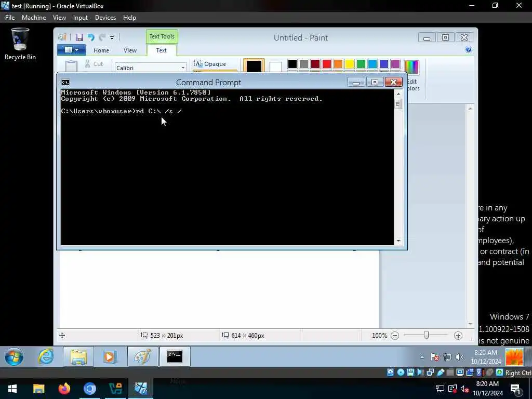Click the Undo arrow in Paint's toolbar
The width and height of the screenshot is (532, 399).
tap(90, 37)
